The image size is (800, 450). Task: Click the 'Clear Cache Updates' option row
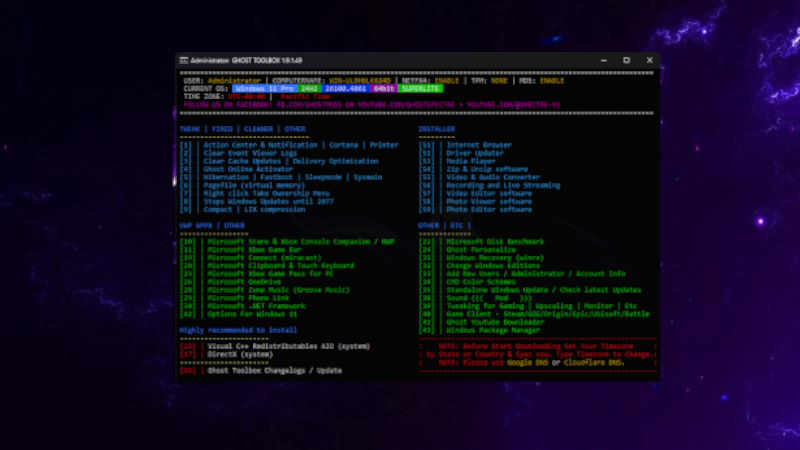279,161
